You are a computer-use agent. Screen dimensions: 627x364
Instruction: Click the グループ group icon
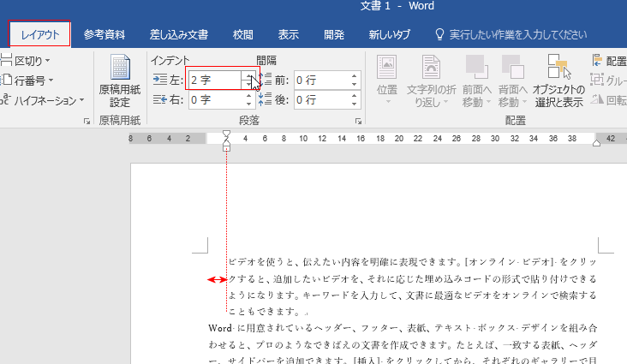597,80
